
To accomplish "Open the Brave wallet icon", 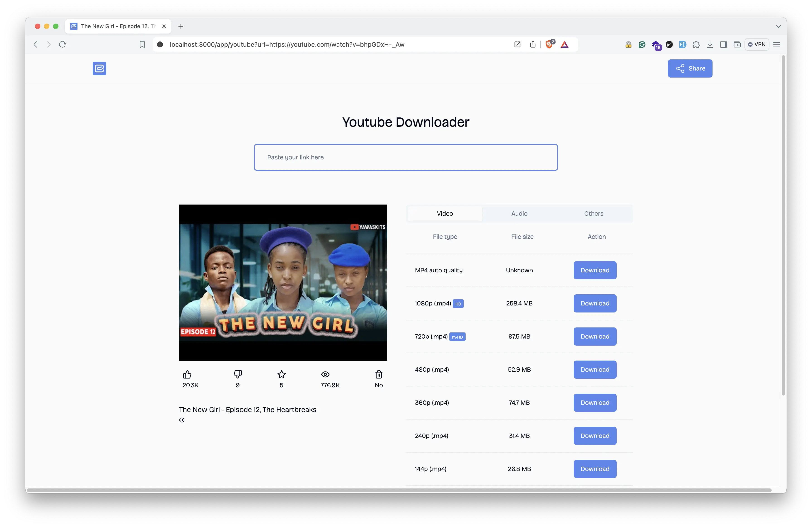I will click(x=737, y=44).
